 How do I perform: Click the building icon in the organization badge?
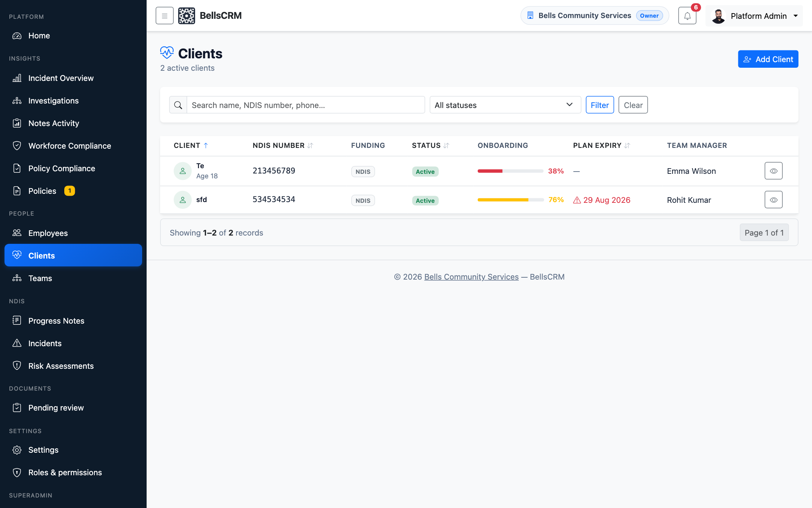530,15
